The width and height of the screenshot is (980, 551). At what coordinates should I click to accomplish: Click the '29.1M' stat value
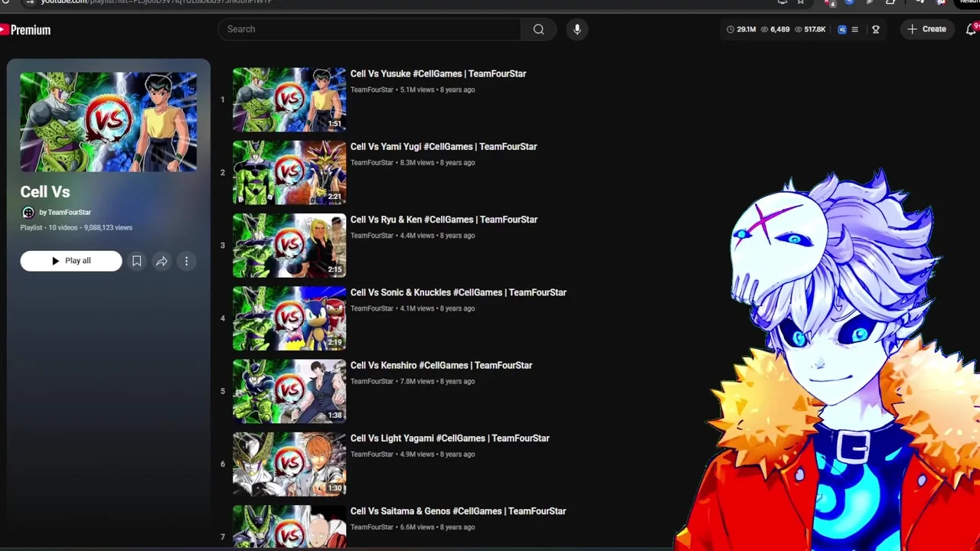coord(746,29)
